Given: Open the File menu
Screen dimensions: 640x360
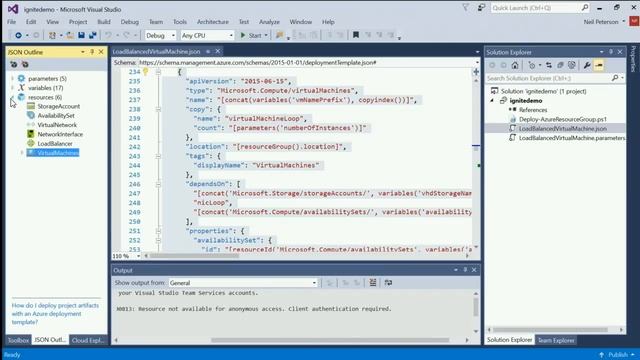Looking at the screenshot, I should click(11, 22).
